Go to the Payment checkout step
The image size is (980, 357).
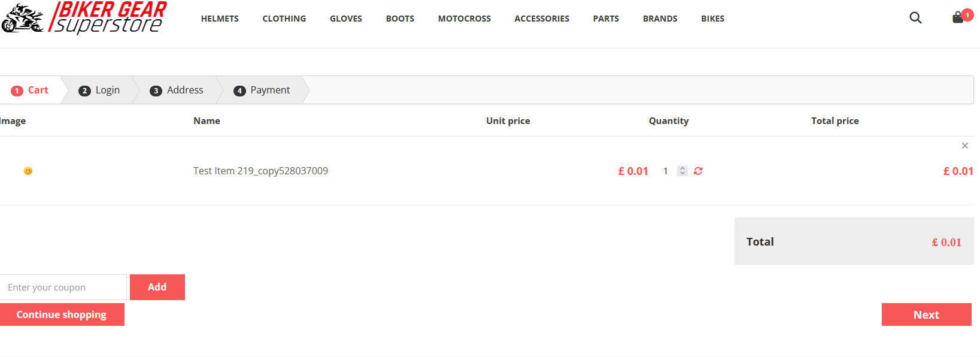(262, 90)
